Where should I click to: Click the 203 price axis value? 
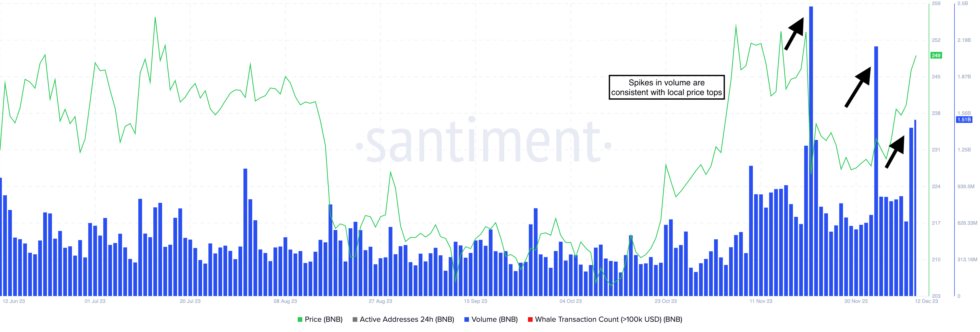click(936, 296)
